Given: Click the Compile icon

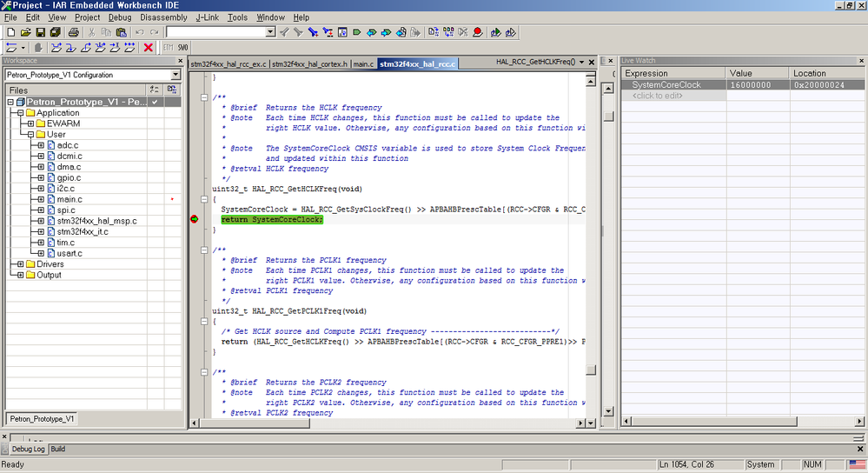Looking at the screenshot, I should coord(434,32).
